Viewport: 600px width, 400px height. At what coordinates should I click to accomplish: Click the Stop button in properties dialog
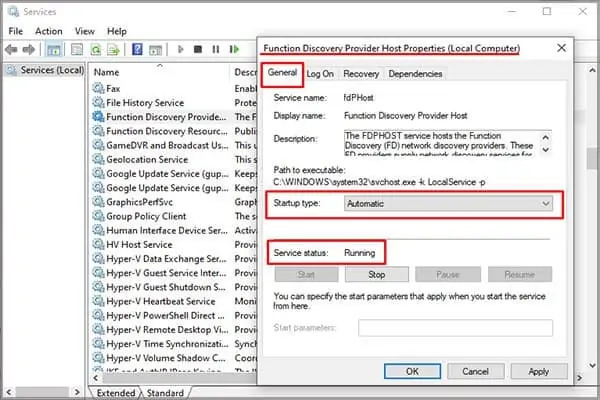[377, 274]
